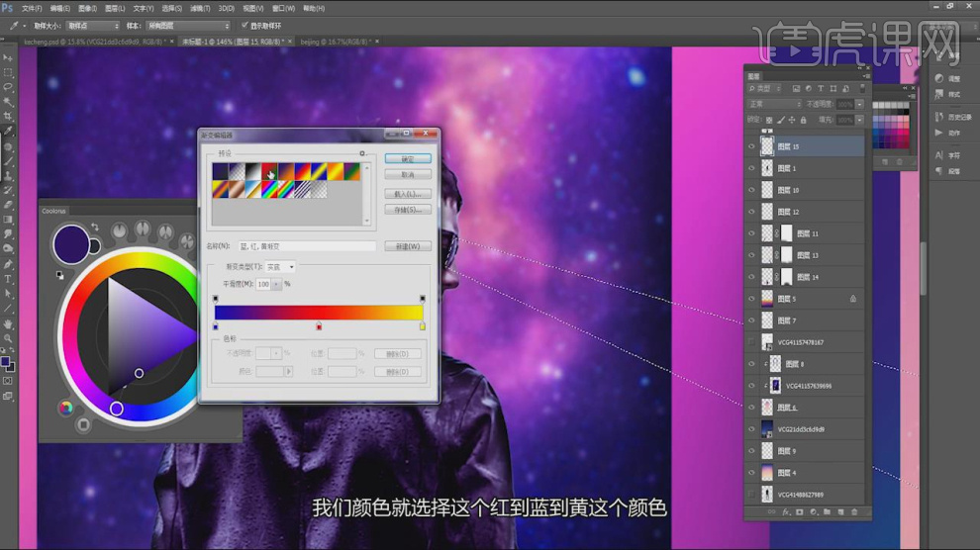Viewport: 980px width, 550px height.
Task: Open the History panel icon
Action: [938, 114]
